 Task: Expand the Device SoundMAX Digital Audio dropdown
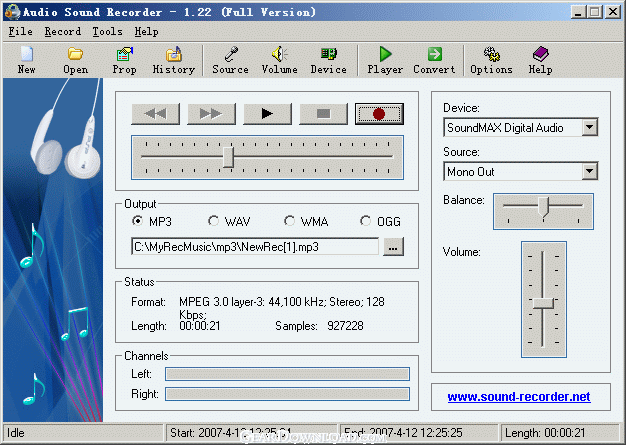pos(590,128)
